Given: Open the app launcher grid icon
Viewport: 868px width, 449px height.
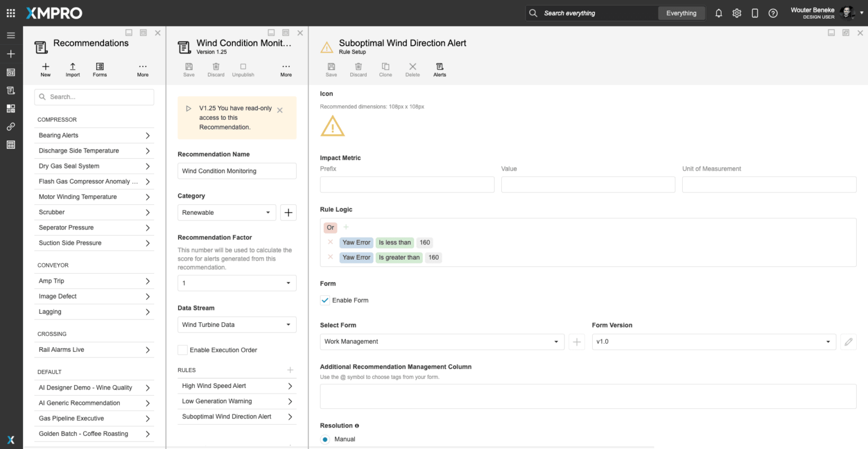Looking at the screenshot, I should point(11,13).
